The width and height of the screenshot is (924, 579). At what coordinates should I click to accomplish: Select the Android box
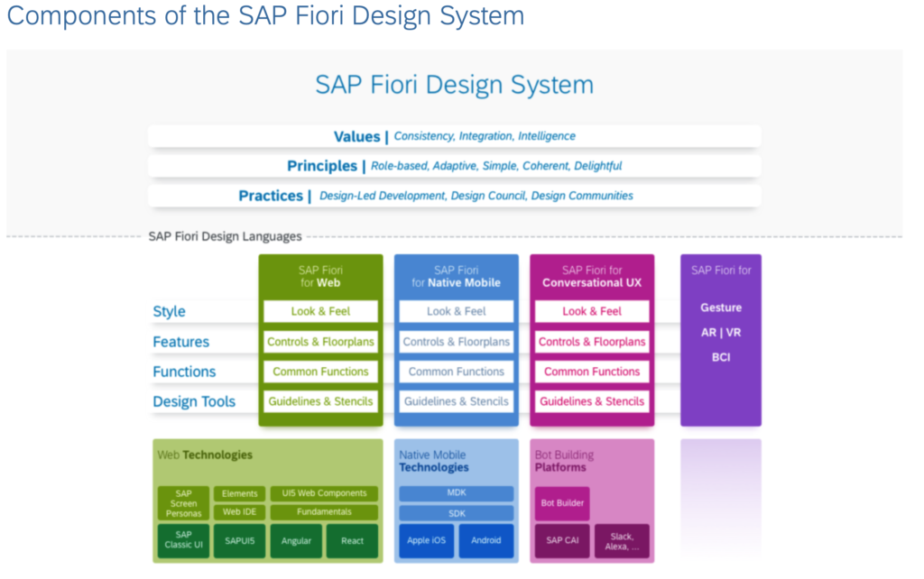486,540
